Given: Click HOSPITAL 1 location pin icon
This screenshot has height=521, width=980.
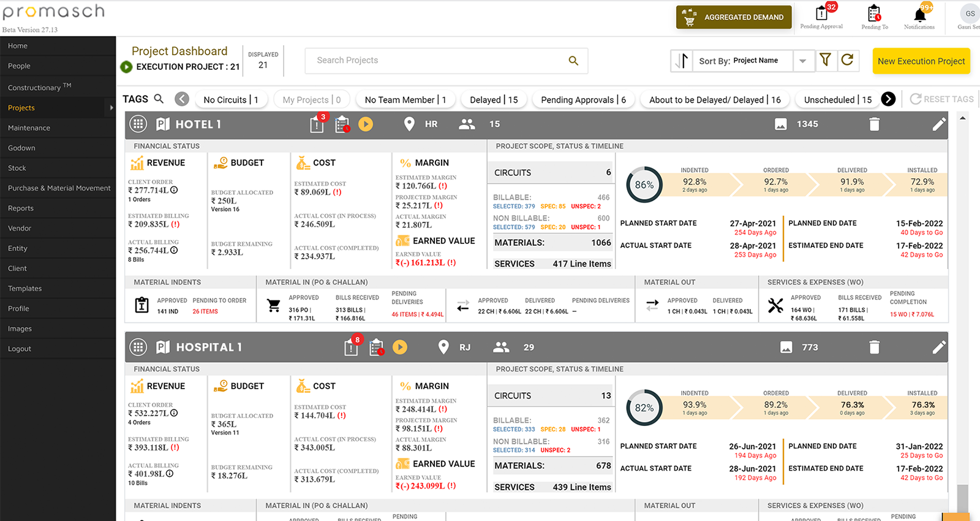Looking at the screenshot, I should click(x=443, y=348).
